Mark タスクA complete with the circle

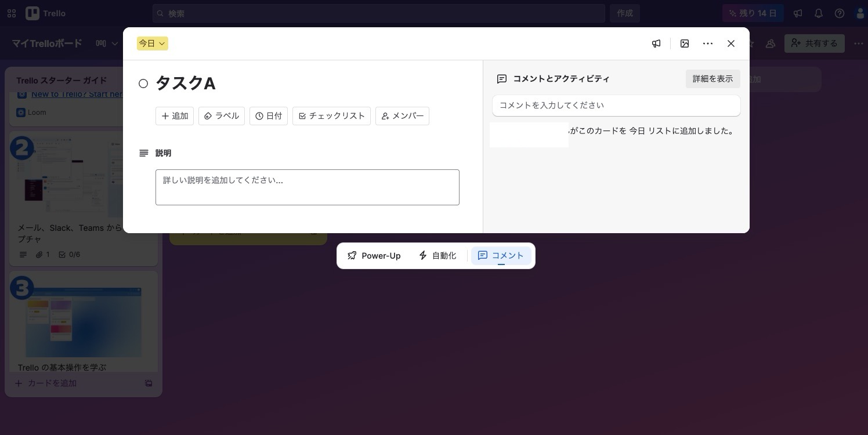(x=143, y=84)
